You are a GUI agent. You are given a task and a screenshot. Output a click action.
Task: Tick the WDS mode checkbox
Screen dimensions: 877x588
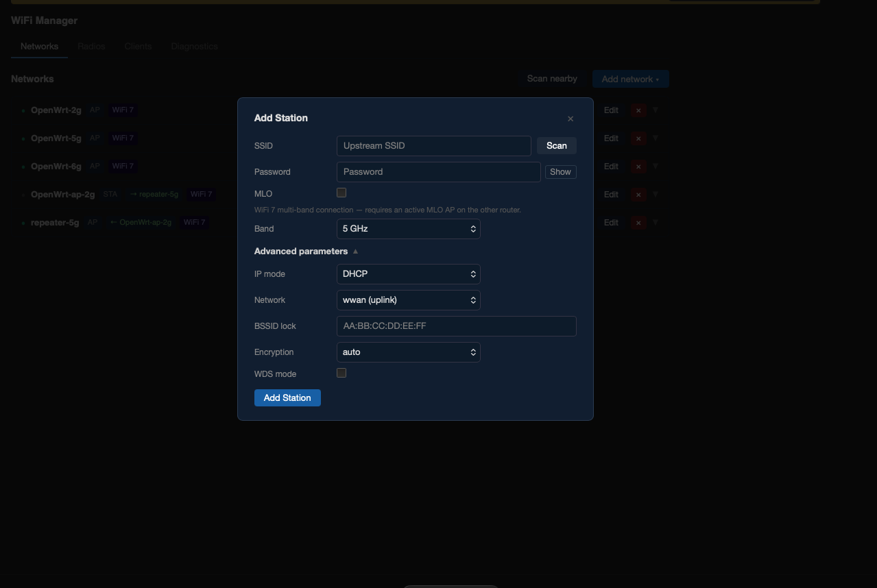[341, 373]
